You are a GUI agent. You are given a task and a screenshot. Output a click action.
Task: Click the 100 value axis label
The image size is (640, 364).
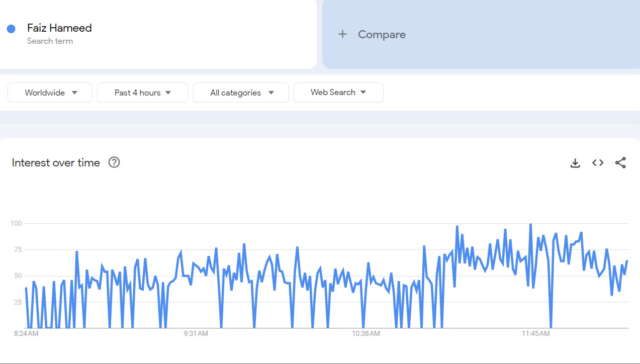coord(18,223)
